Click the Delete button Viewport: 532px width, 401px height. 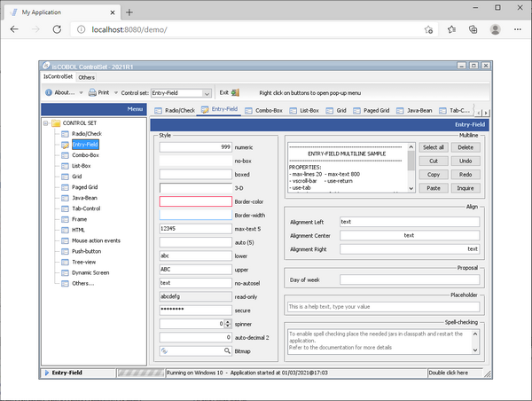click(x=465, y=147)
